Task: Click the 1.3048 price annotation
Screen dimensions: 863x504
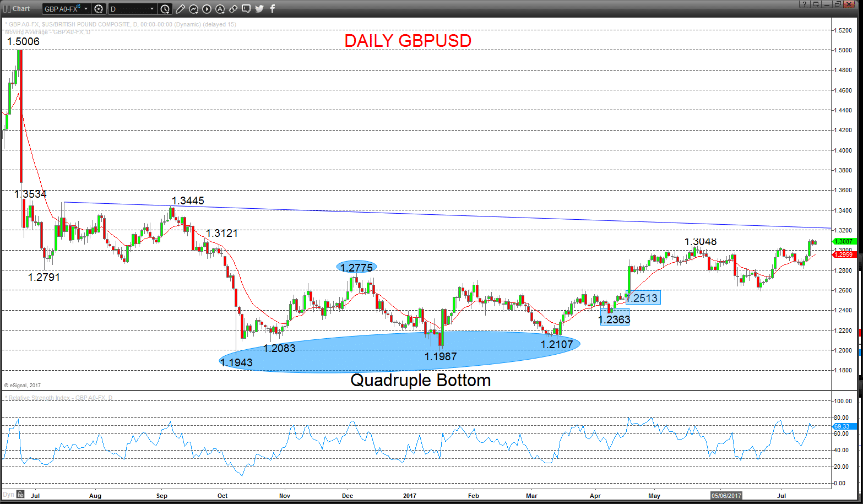Action: (x=701, y=242)
